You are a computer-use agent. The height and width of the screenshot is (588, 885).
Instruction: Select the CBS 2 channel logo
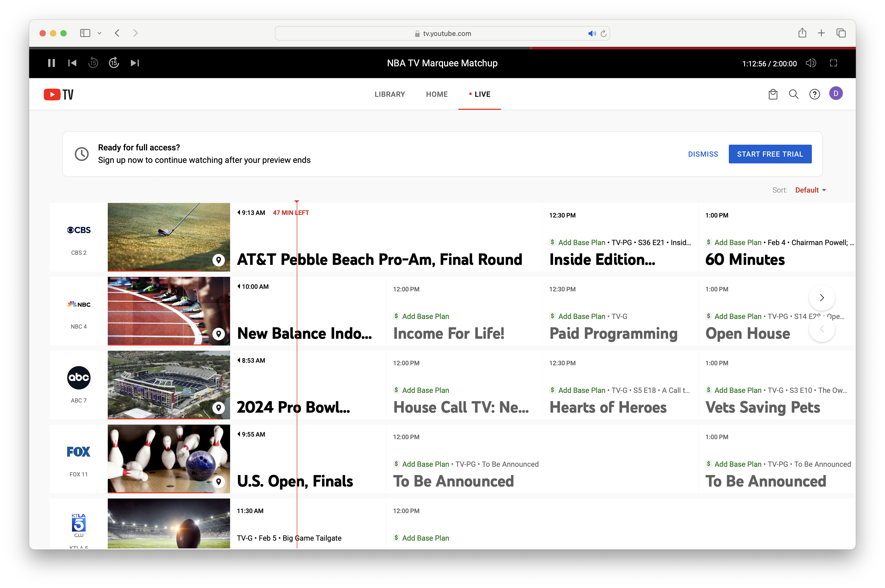click(79, 230)
